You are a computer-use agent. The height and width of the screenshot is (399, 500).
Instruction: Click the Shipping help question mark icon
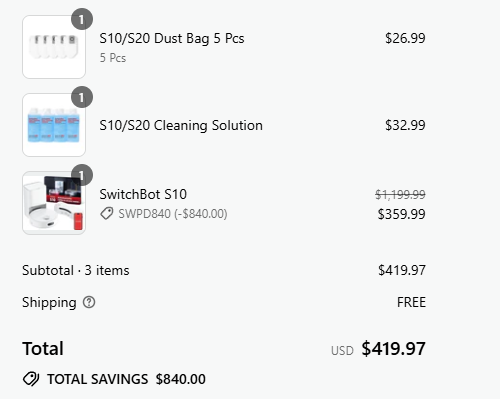click(89, 302)
